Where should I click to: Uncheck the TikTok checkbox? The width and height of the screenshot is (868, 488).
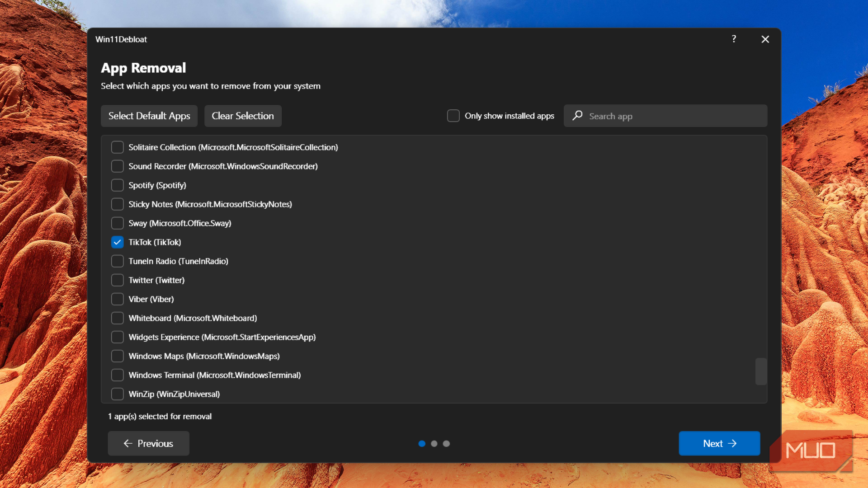pos(118,242)
